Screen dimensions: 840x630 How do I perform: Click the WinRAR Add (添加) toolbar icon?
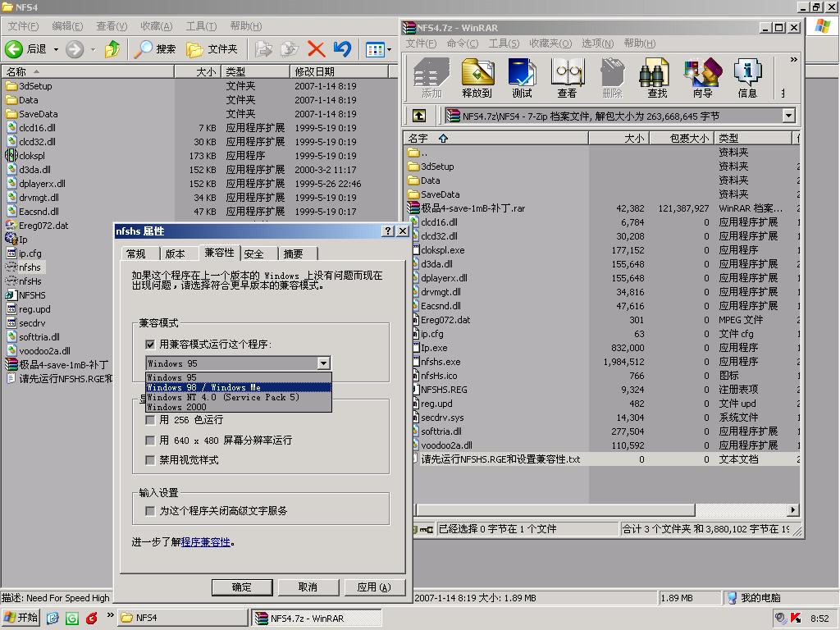(431, 78)
